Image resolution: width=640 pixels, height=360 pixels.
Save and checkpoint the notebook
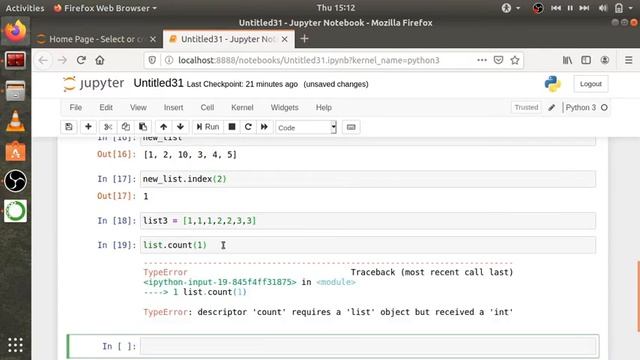click(x=69, y=127)
